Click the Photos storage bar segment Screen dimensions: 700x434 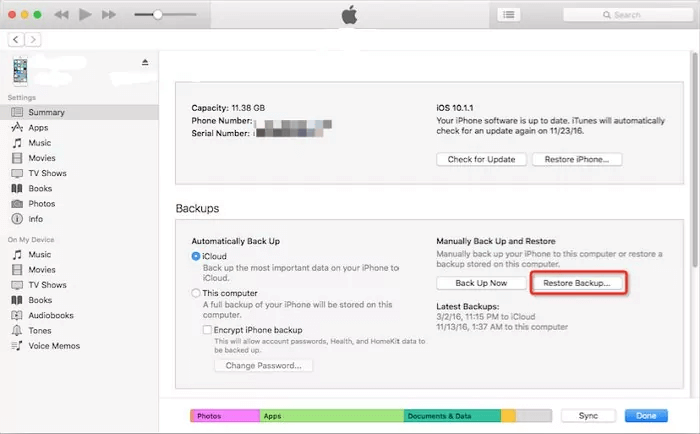(225, 416)
